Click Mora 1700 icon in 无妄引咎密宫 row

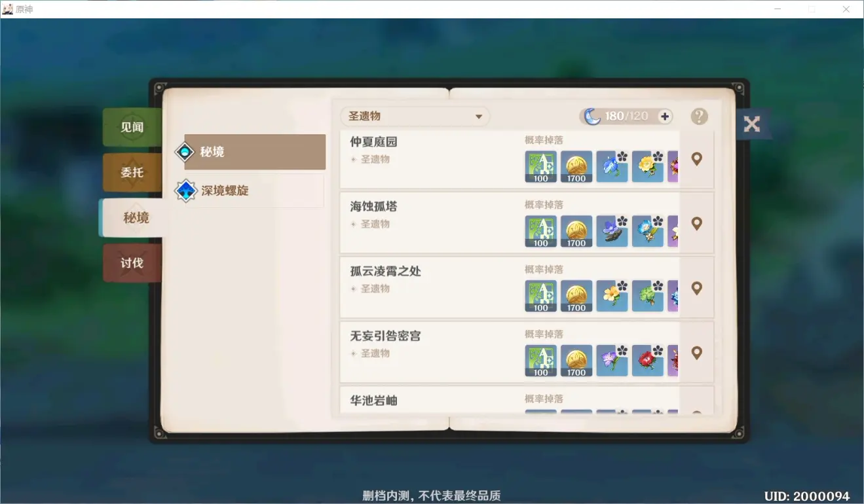(576, 361)
